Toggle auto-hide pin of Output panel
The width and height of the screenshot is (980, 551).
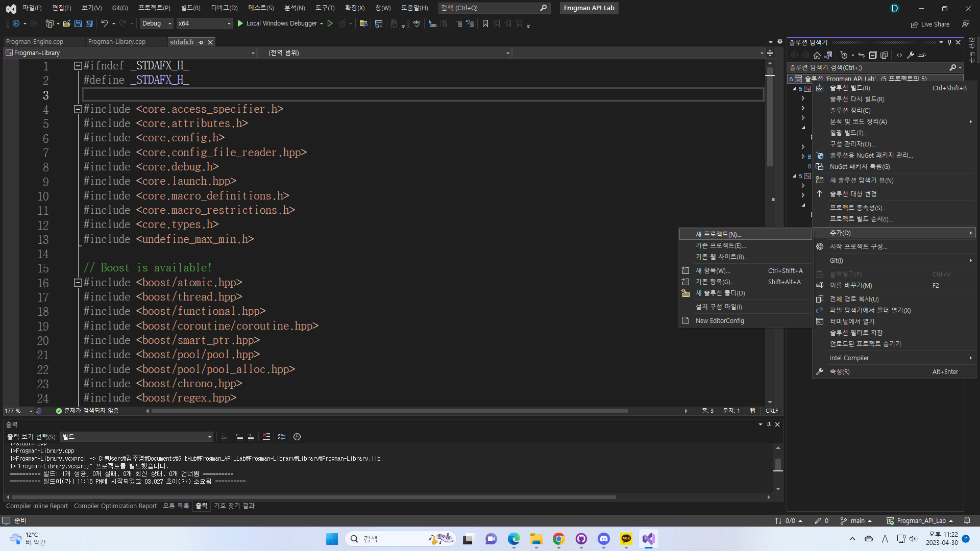point(769,424)
